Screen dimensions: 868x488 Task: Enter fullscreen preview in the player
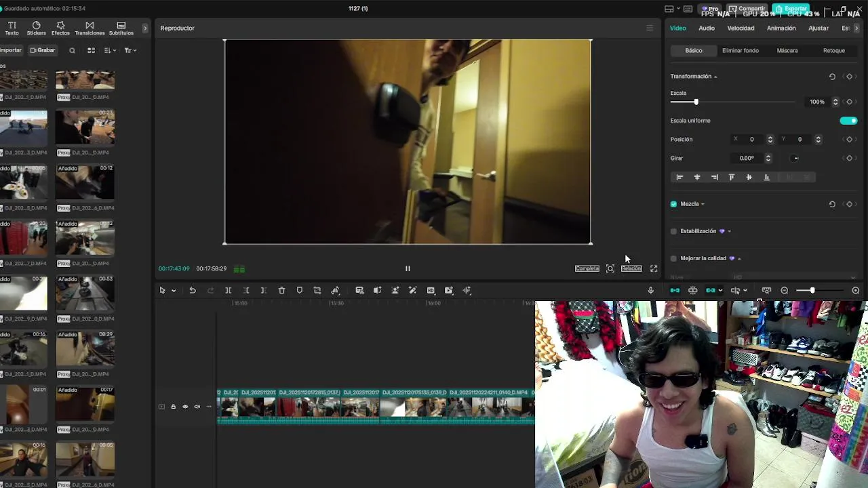pos(654,269)
